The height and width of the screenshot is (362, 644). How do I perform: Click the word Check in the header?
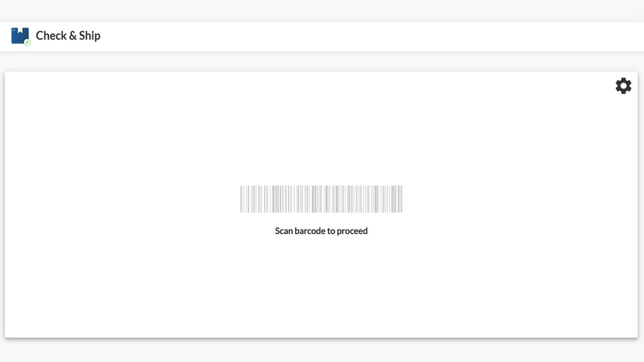(x=51, y=36)
